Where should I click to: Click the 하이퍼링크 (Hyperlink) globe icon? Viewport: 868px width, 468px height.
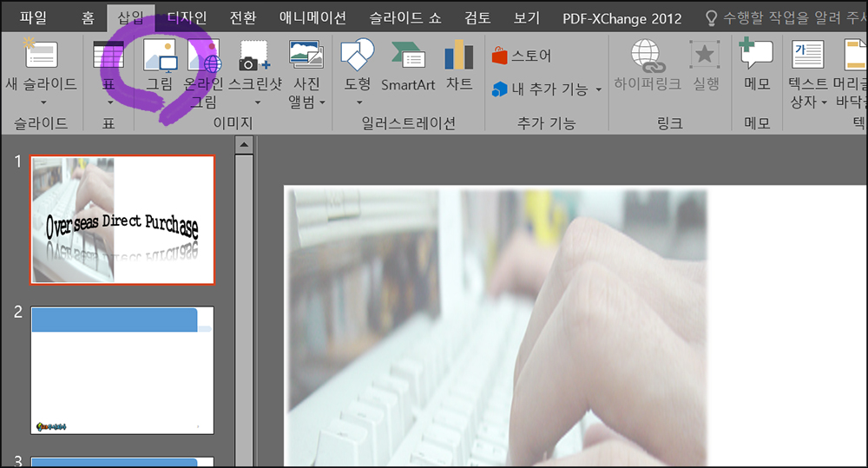[x=648, y=56]
